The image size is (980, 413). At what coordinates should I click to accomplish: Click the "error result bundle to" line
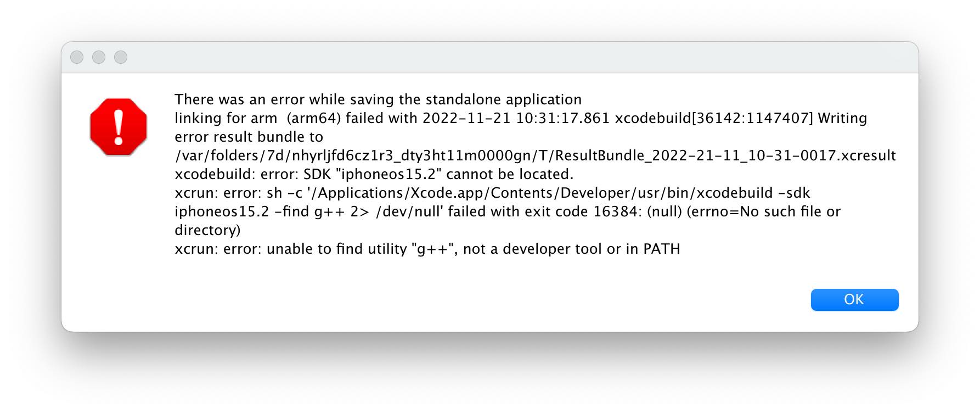click(x=249, y=137)
